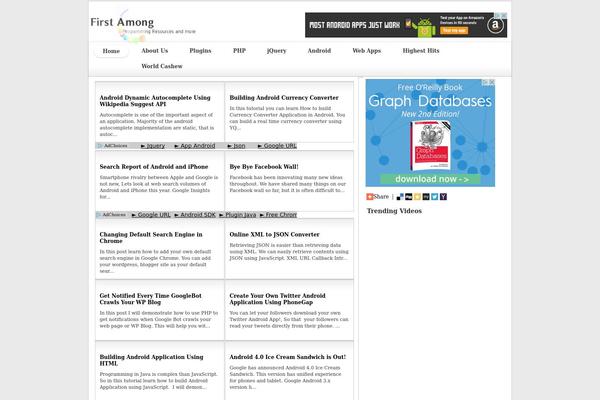Click the jquery ad link
Screen dimensions: 600x400
pyautogui.click(x=153, y=146)
